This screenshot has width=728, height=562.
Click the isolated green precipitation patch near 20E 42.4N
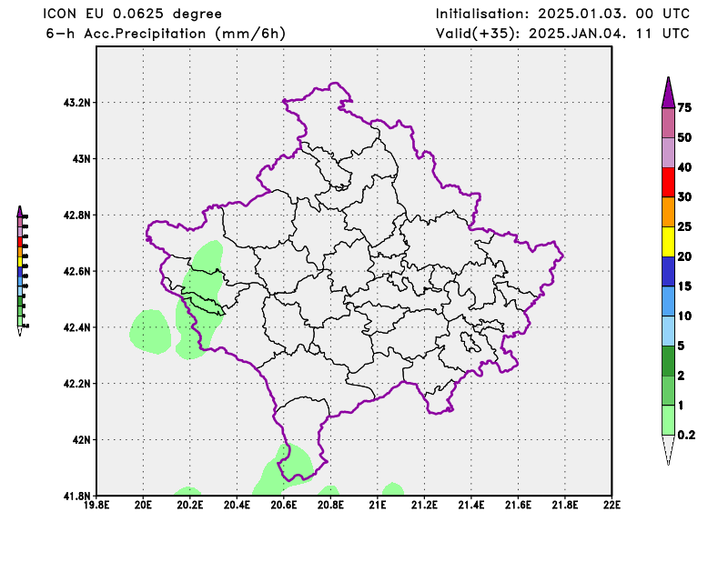[x=150, y=331]
